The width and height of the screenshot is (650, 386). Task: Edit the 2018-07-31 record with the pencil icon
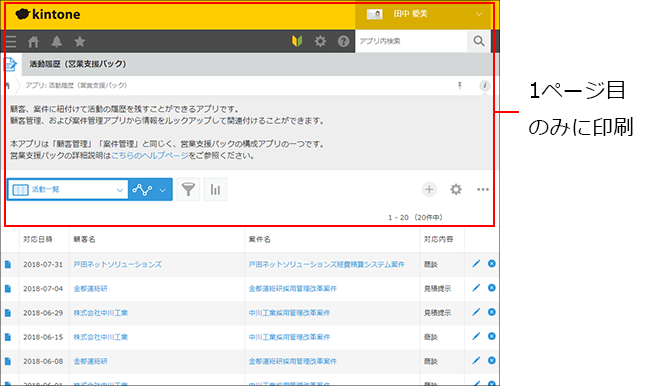[476, 264]
